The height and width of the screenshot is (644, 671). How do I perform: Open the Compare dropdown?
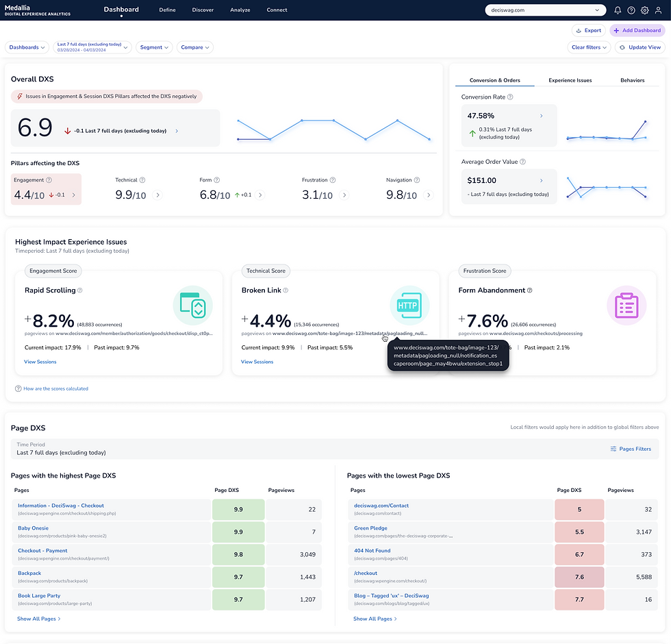(194, 47)
